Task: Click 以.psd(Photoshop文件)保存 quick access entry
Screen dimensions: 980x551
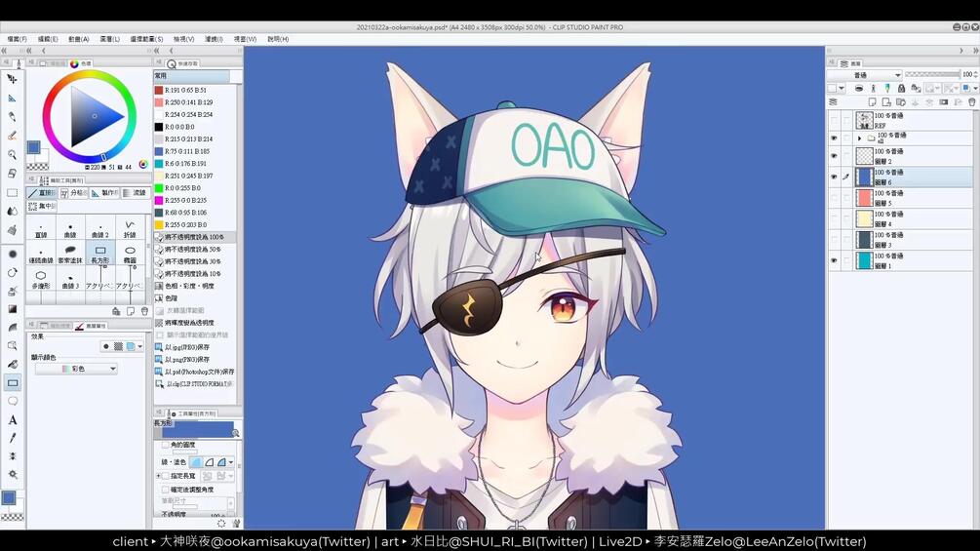Action: [195, 372]
